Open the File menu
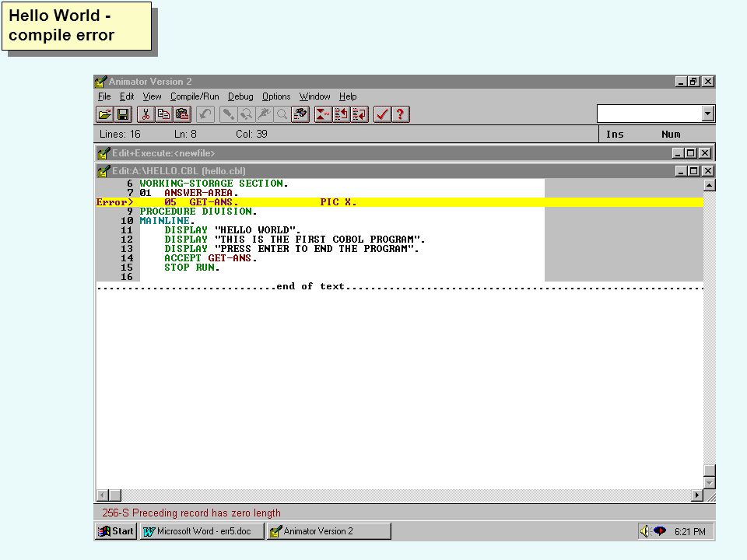 [104, 96]
